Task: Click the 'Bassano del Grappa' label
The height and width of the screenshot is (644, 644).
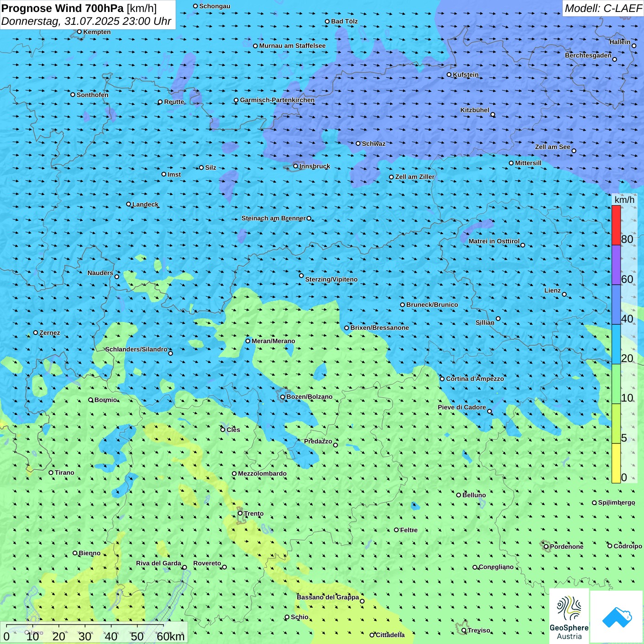Action: (x=328, y=597)
